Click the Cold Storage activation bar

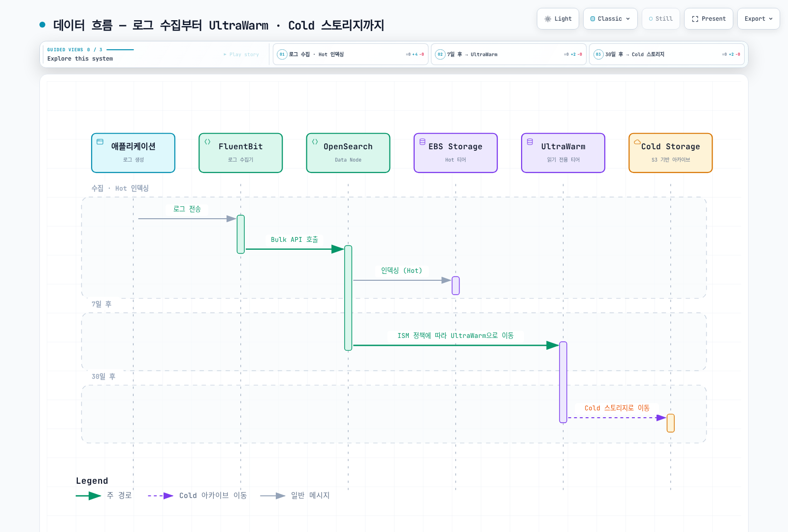point(671,423)
